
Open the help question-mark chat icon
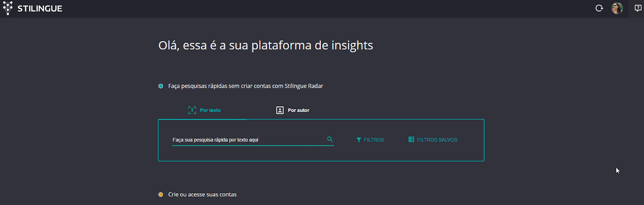point(638,8)
